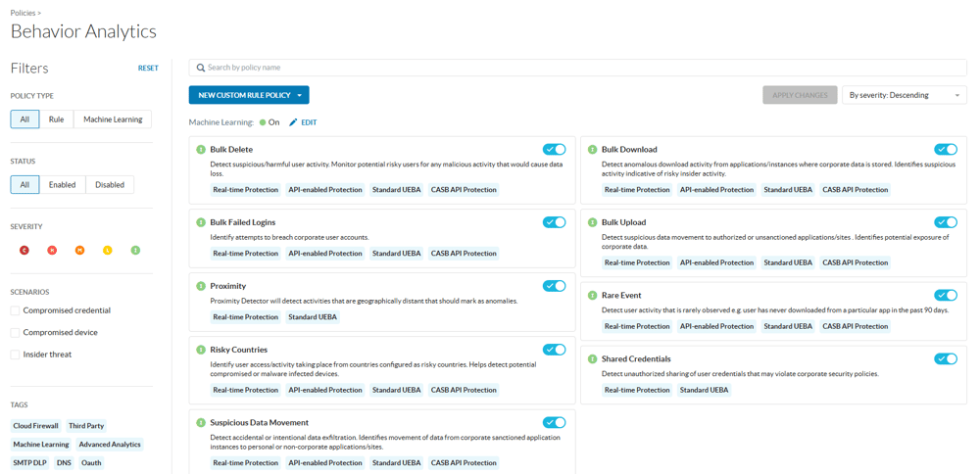Click the Reset filters link
980x474 pixels.
coord(148,69)
